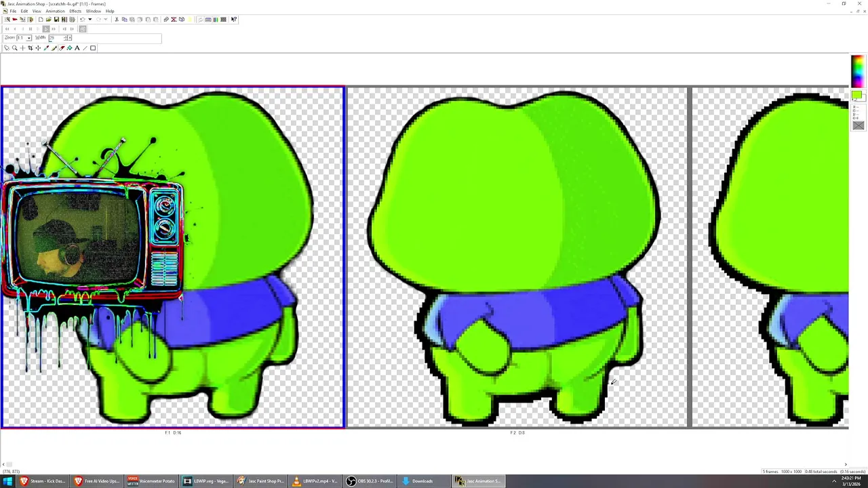Click the Animation Wizard icon
The height and width of the screenshot is (488, 868).
point(7,20)
